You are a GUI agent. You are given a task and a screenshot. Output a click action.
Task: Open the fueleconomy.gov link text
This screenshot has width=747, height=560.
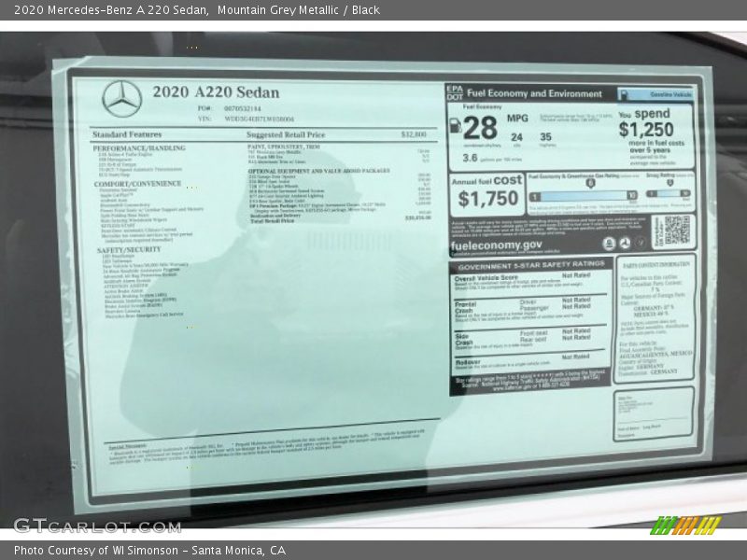[x=496, y=245]
